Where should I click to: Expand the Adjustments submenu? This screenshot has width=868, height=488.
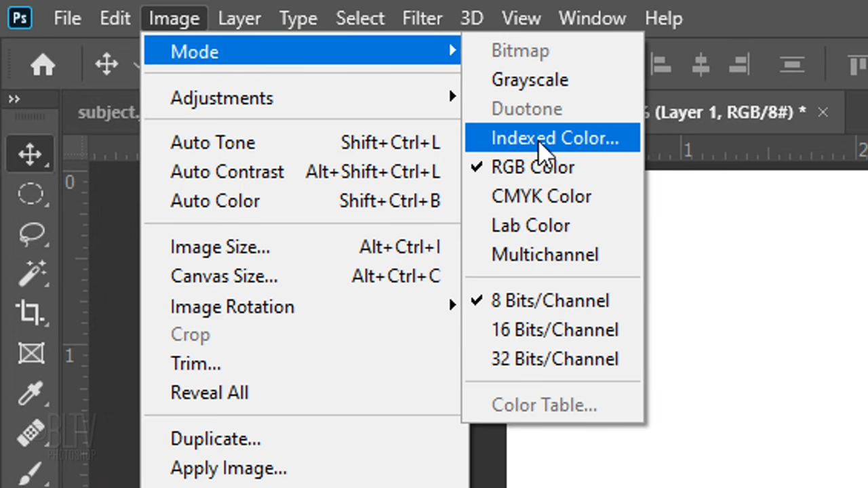click(x=222, y=98)
